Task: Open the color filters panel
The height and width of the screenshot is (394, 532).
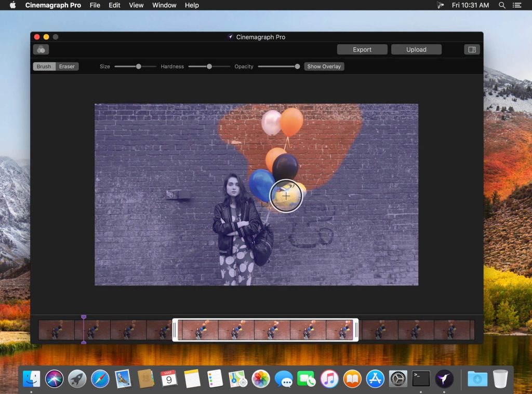Action: click(x=41, y=49)
